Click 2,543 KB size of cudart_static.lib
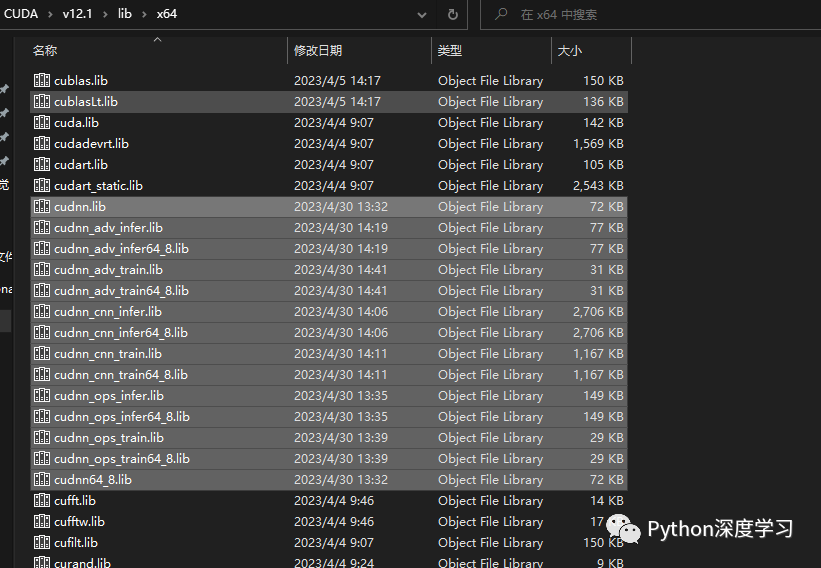821x568 pixels. click(598, 185)
